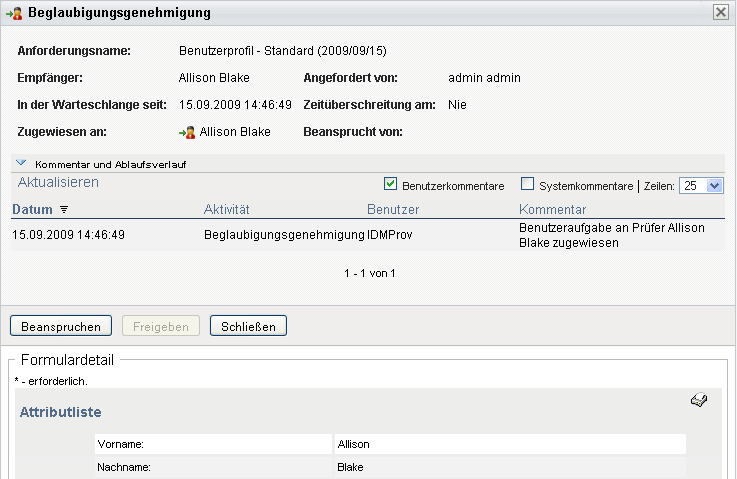The height and width of the screenshot is (479, 737).
Task: Click the Nachname field containing Blake
Action: pos(510,467)
